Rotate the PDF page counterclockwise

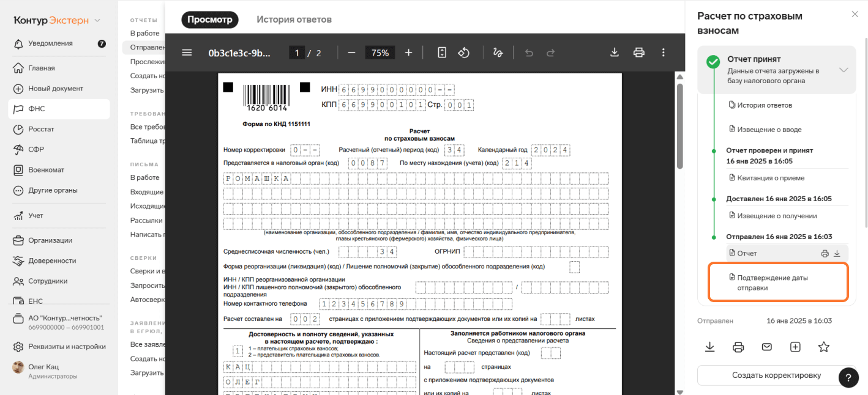pos(463,53)
